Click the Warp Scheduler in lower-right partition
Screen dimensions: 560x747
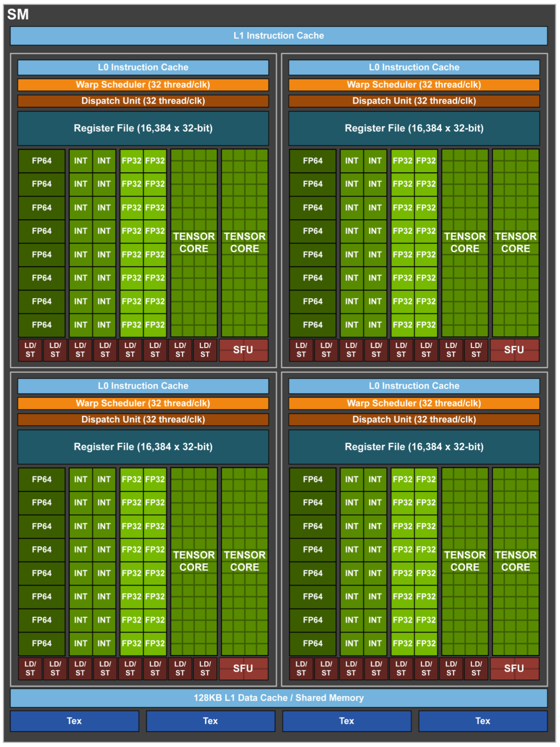point(414,403)
